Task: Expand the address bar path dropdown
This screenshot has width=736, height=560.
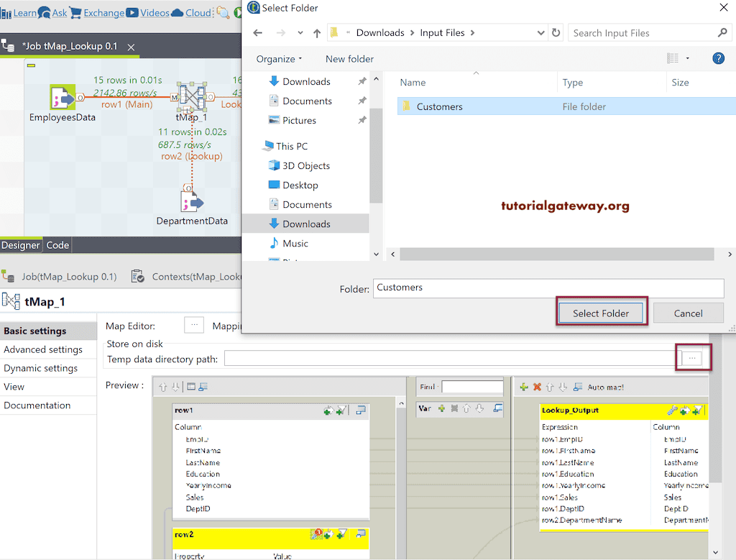Action: pyautogui.click(x=540, y=32)
